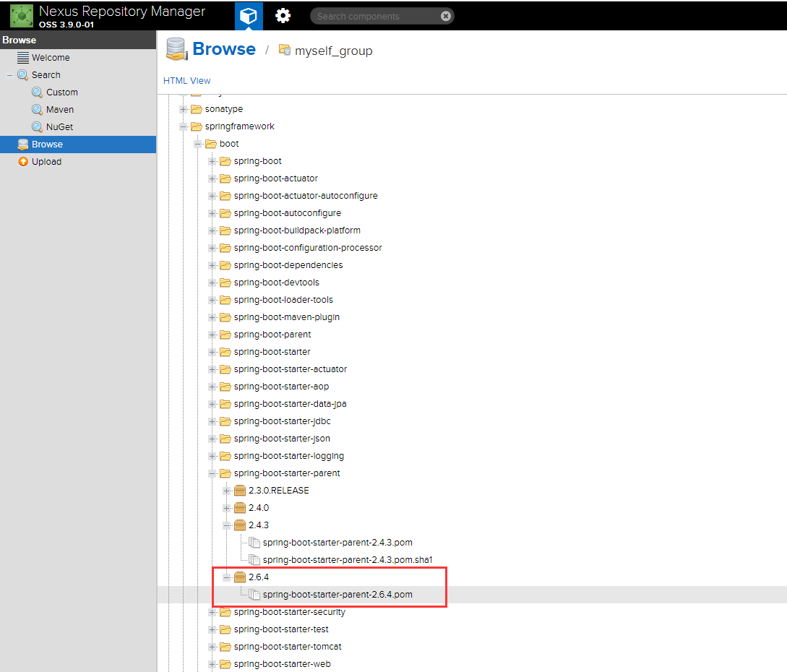Select spring-boot-configuration-processor item
The width and height of the screenshot is (787, 672).
click(308, 248)
